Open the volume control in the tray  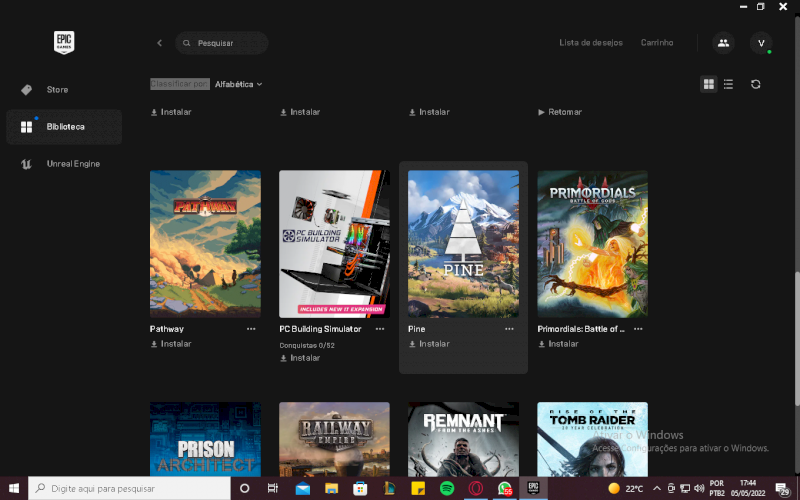click(x=699, y=488)
